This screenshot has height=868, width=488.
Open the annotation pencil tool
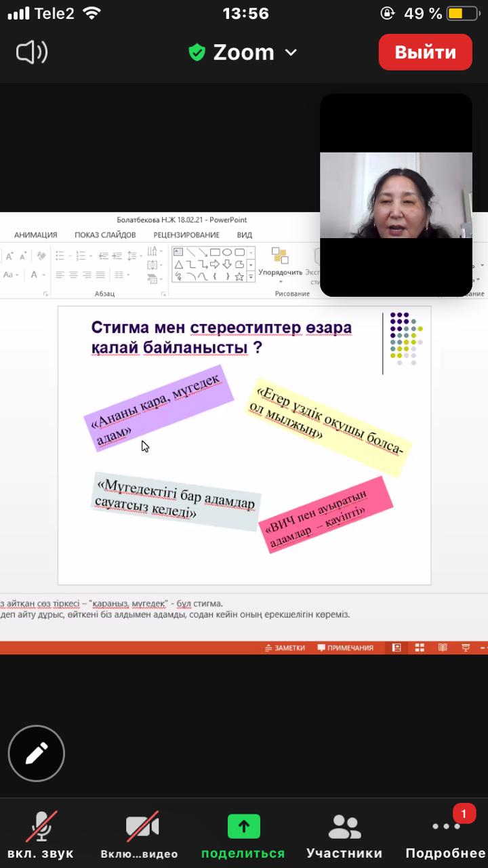click(x=37, y=753)
